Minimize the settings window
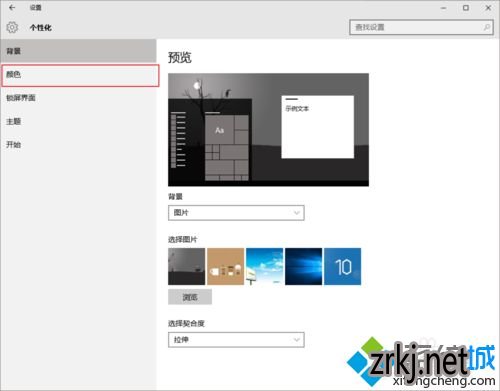Screen dimensions: 500x391 (444, 8)
